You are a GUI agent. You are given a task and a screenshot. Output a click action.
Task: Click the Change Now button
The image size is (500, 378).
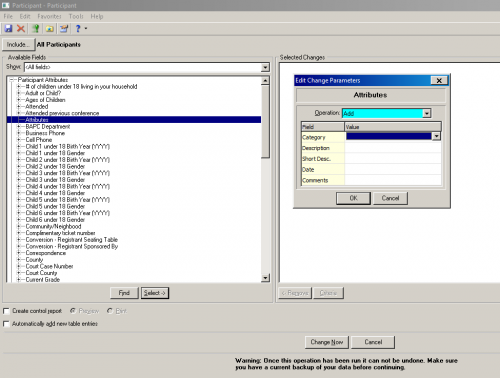pyautogui.click(x=327, y=342)
